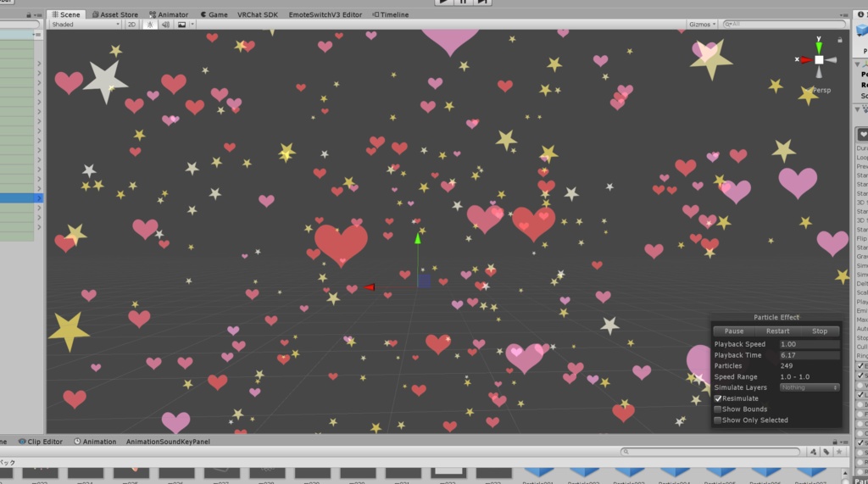Screen dimensions: 868x484
Task: Open the Scene view panel options menu
Action: pyautogui.click(x=843, y=15)
